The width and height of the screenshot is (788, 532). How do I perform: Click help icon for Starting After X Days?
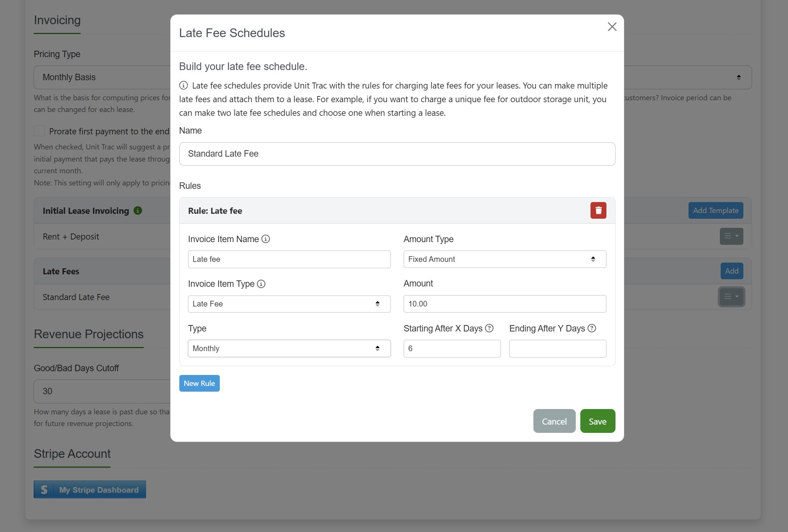pos(489,328)
